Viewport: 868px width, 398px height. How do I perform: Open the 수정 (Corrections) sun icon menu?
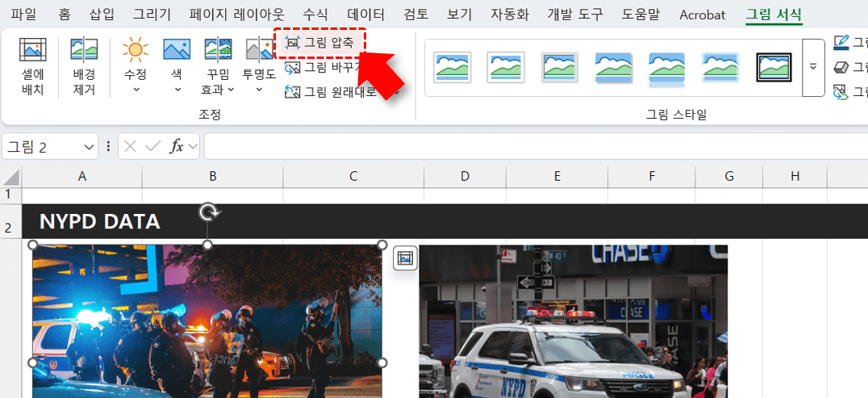[136, 66]
